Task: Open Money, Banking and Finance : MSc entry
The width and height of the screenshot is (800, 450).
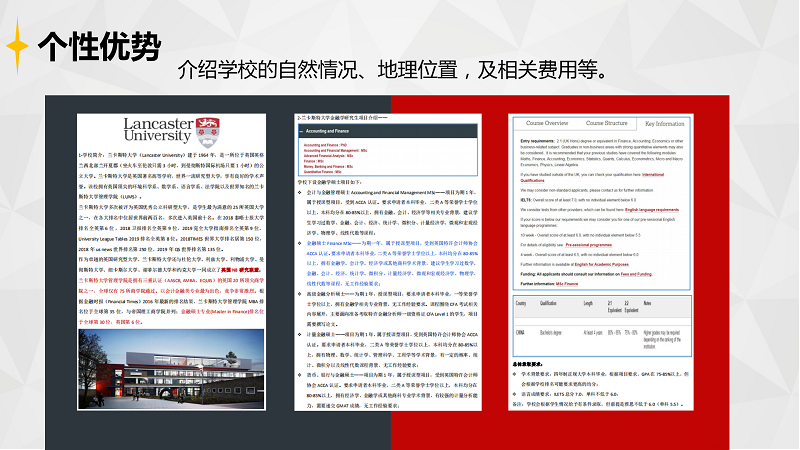Action: [328, 166]
